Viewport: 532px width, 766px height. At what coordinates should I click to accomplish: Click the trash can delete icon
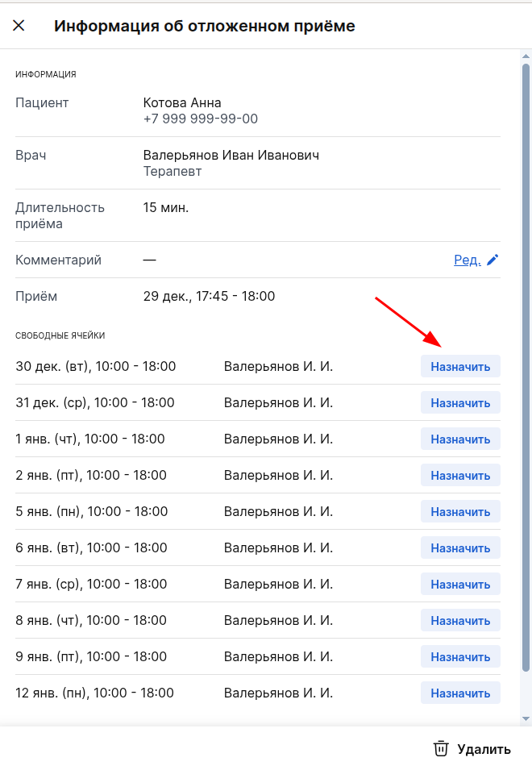[441, 748]
